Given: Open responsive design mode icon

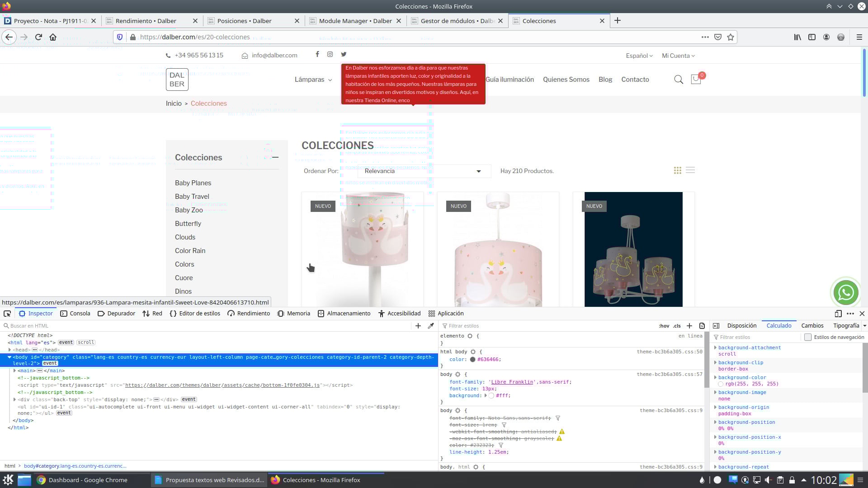Looking at the screenshot, I should click(838, 314).
